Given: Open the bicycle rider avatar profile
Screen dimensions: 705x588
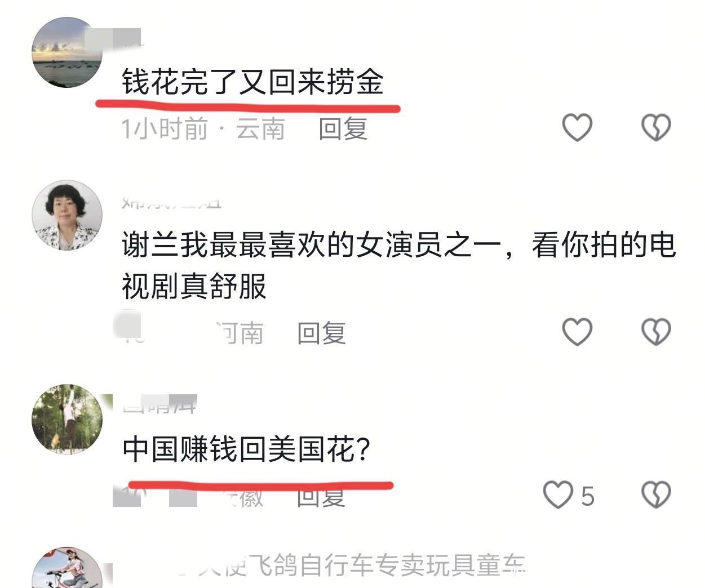Looking at the screenshot, I should pyautogui.click(x=66, y=568).
